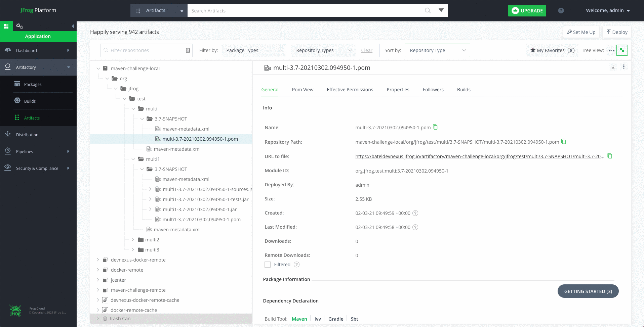Click the Deploy button
Viewport: 644px width, 327px height.
(617, 32)
